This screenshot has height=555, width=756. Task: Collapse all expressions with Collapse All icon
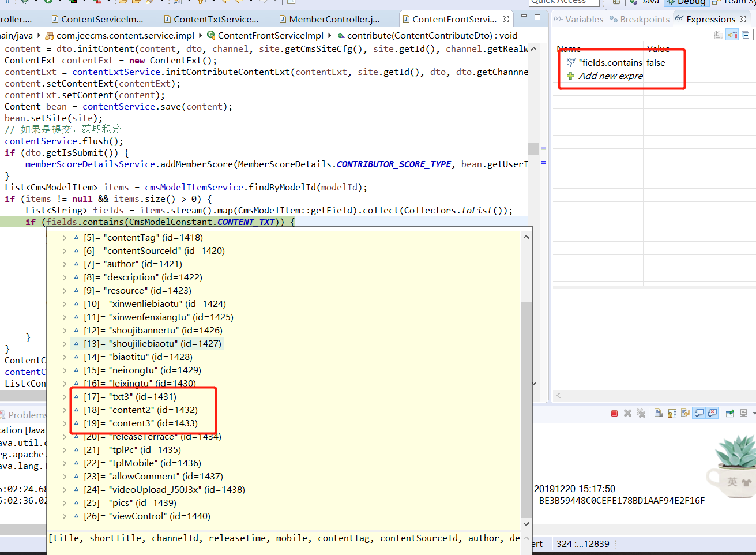(x=746, y=35)
